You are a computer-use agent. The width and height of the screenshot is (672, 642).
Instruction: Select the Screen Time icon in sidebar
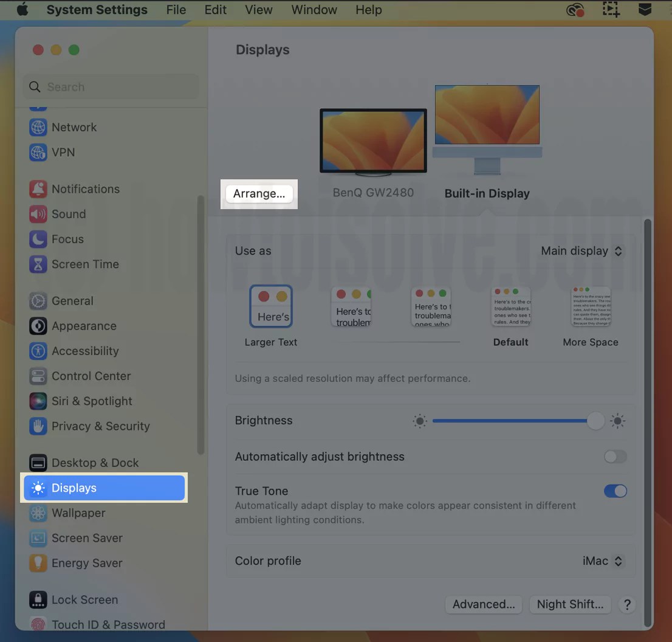point(38,264)
